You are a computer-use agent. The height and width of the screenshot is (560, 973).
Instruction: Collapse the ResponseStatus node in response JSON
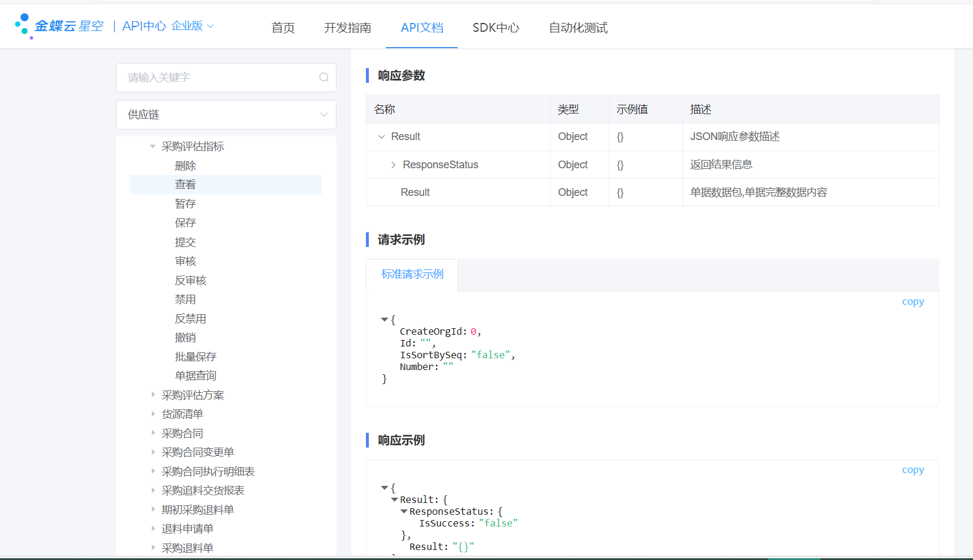tap(404, 511)
